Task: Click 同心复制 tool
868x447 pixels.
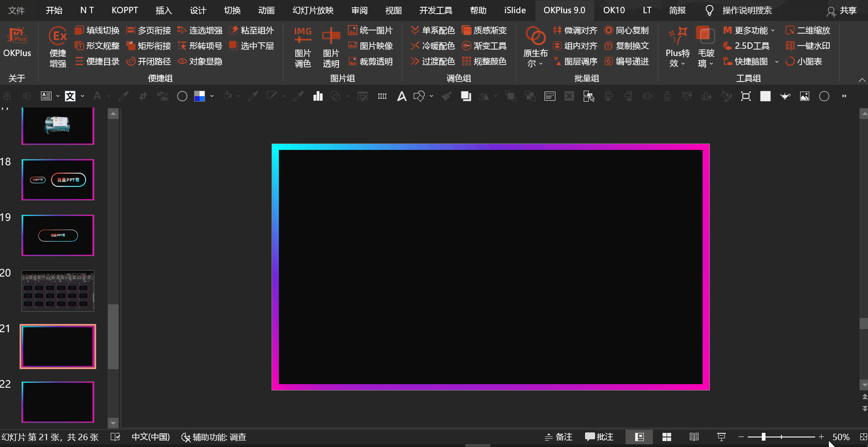Action: point(627,31)
